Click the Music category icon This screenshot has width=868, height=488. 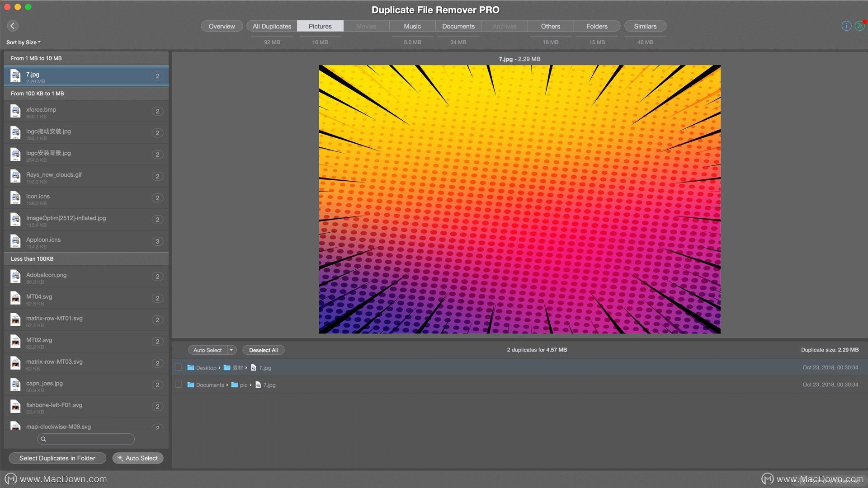413,26
